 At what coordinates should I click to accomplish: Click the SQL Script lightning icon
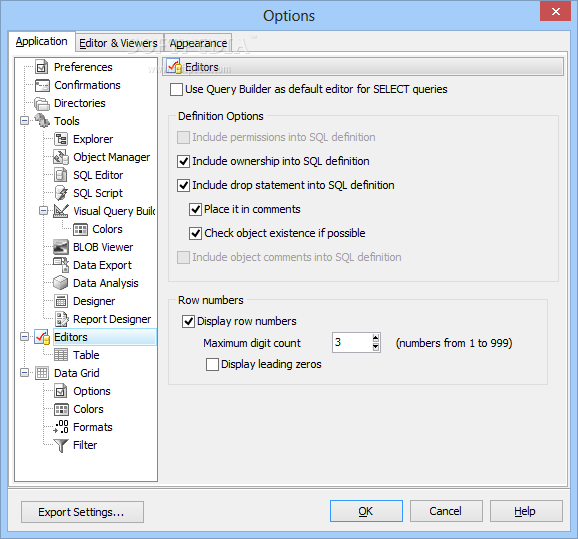pos(61,193)
